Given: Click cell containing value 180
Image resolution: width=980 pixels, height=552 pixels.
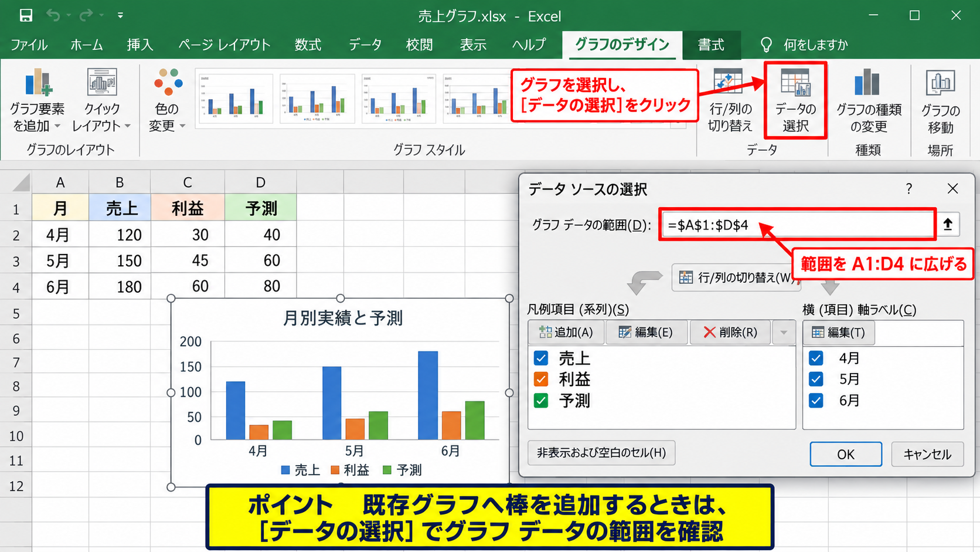Looking at the screenshot, I should (x=120, y=286).
